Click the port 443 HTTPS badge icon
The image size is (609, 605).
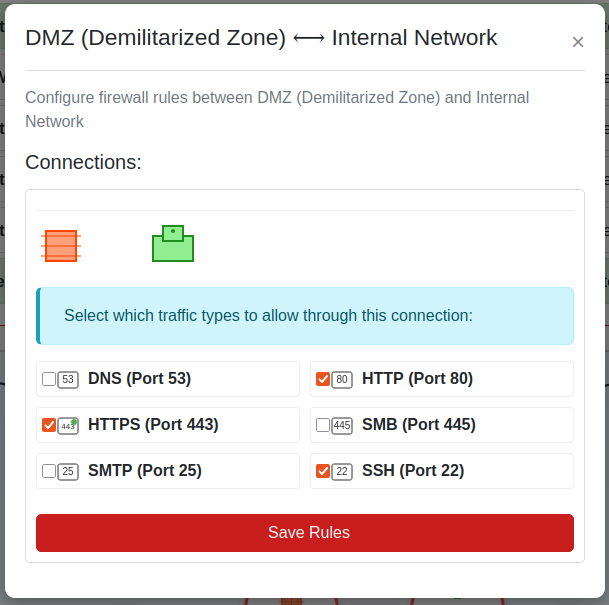point(68,425)
